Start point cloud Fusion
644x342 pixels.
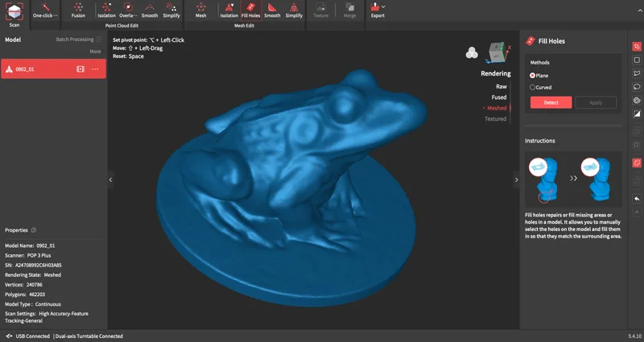[x=78, y=10]
